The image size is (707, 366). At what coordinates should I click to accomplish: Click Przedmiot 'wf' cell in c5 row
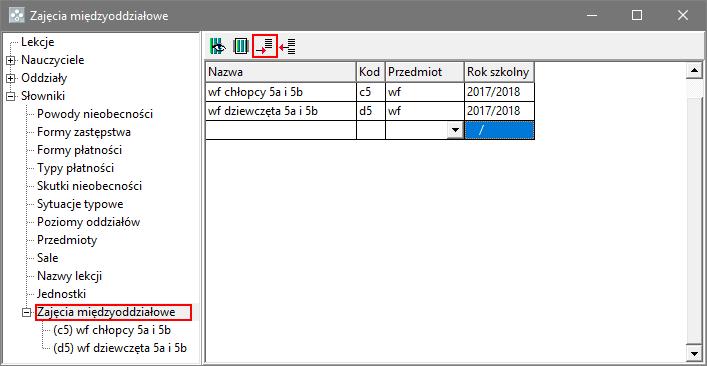click(424, 92)
